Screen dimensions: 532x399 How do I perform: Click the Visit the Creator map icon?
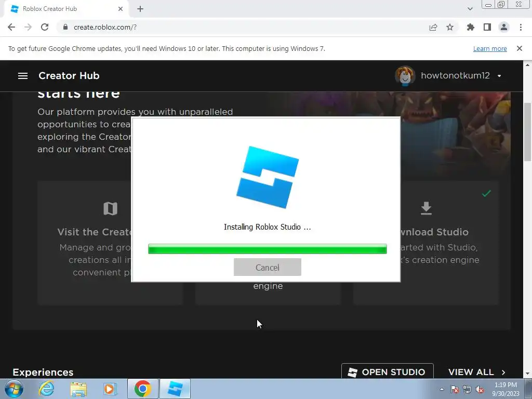tap(110, 208)
